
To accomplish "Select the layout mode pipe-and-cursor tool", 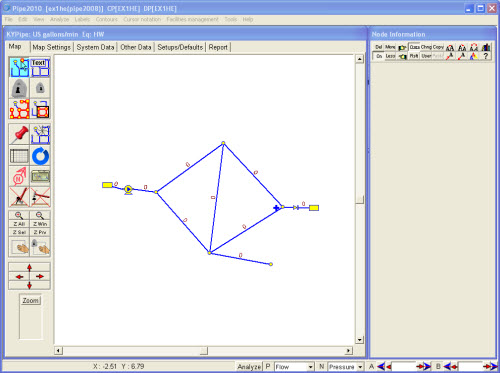I will [x=19, y=68].
